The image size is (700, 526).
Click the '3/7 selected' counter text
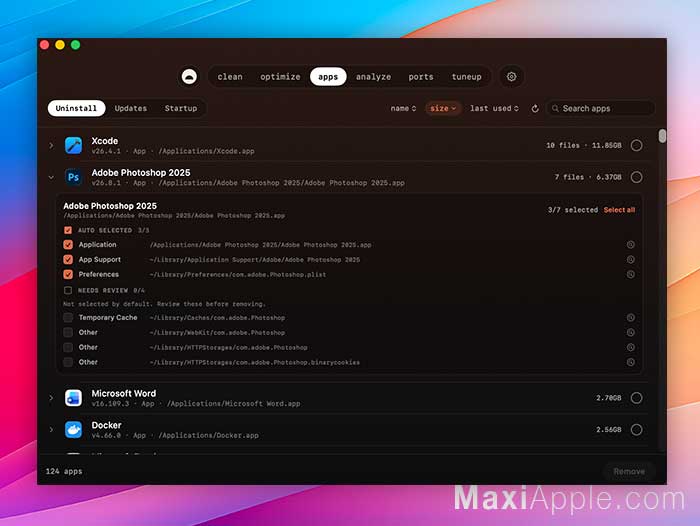pyautogui.click(x=573, y=210)
